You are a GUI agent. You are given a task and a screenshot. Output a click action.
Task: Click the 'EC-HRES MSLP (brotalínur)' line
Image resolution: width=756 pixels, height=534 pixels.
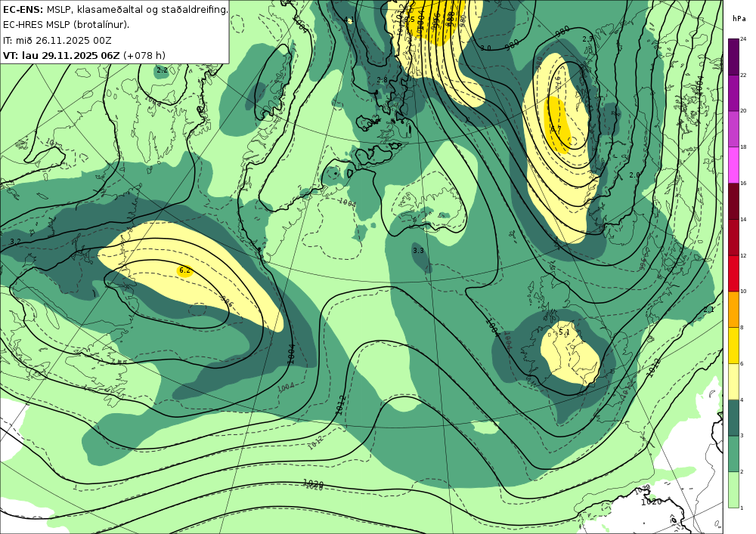tap(66, 25)
